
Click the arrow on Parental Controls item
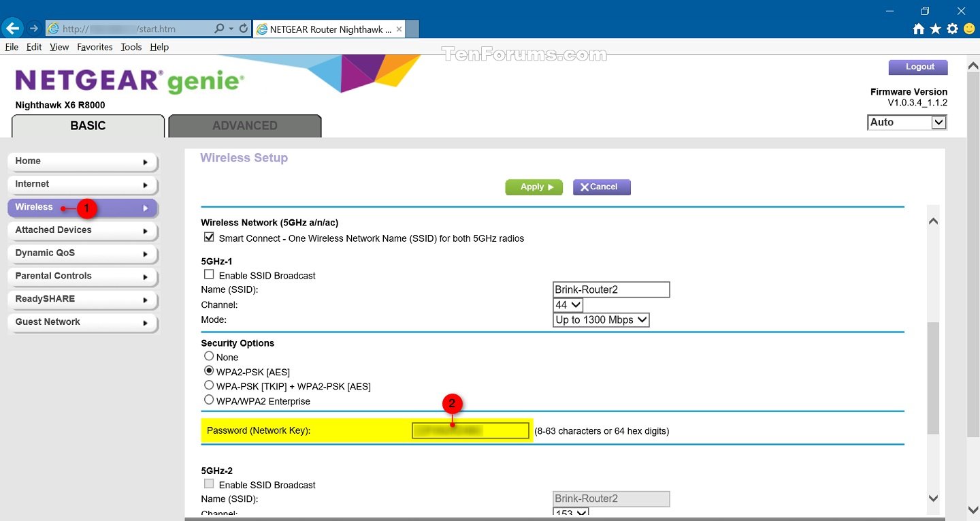click(146, 277)
